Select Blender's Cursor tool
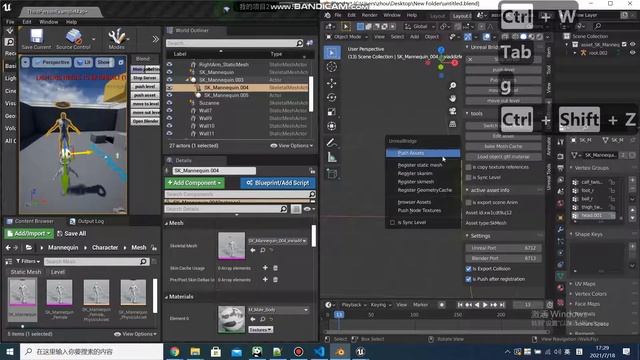640x360 pixels. (332, 67)
